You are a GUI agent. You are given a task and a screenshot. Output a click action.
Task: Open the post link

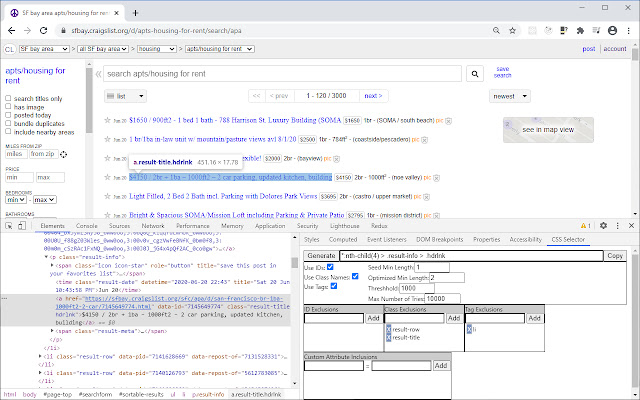589,49
